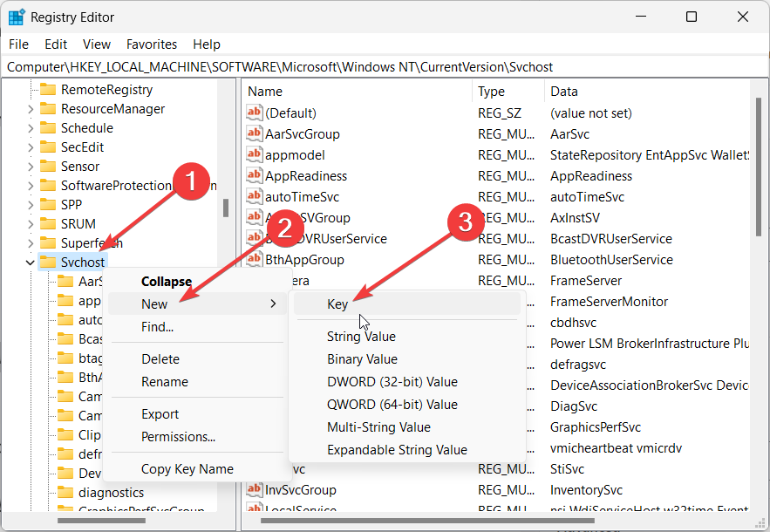770x532 pixels.
Task: Click the string icon beside appmodel
Action: coord(254,154)
